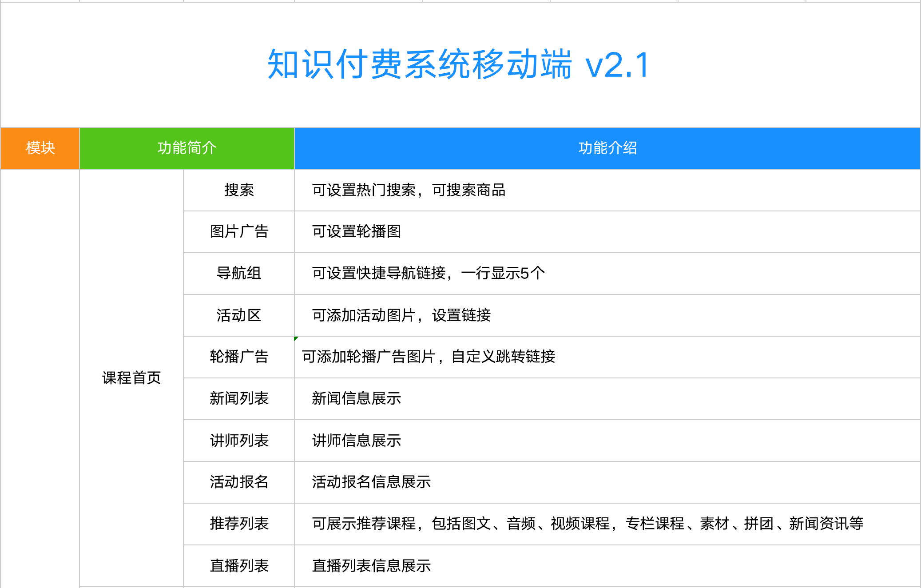Select the 新闻列表 cell
This screenshot has height=588, width=921.
pyautogui.click(x=239, y=399)
